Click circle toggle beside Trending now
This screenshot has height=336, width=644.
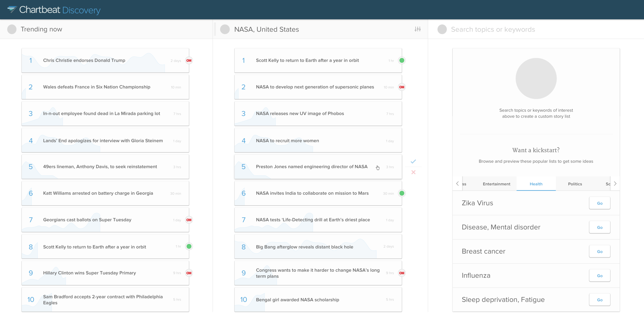pos(12,29)
